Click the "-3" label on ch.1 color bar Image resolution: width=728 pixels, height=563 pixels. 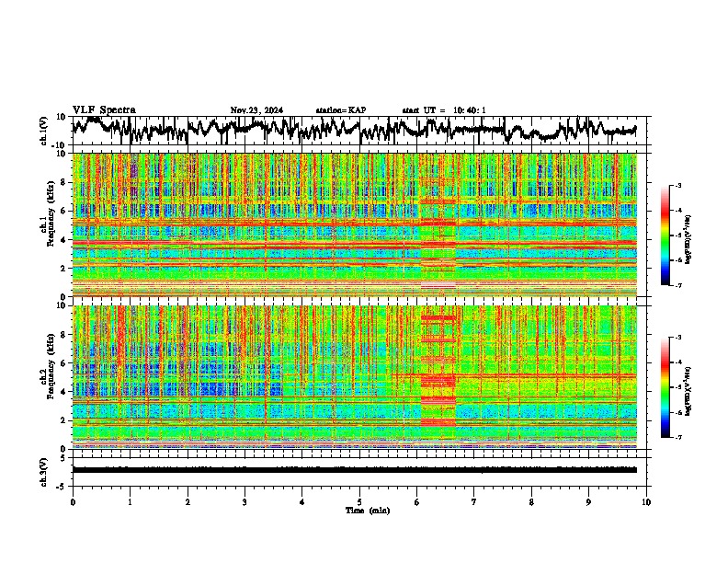pyautogui.click(x=678, y=185)
